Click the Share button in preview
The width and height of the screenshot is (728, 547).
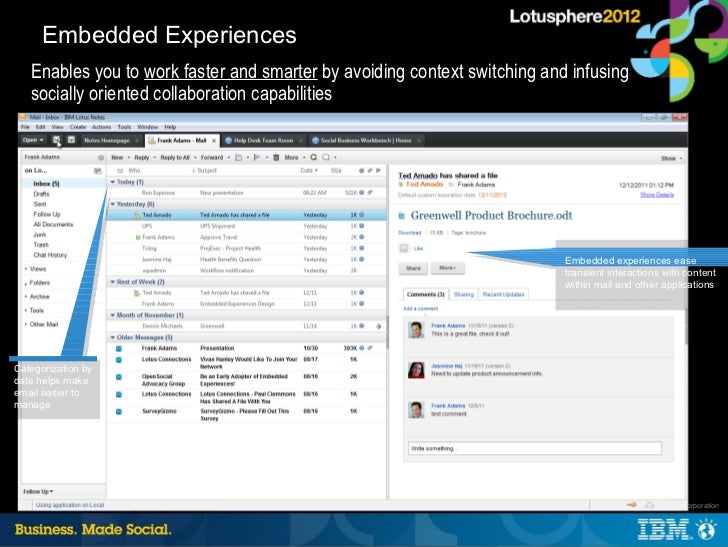[x=413, y=268]
